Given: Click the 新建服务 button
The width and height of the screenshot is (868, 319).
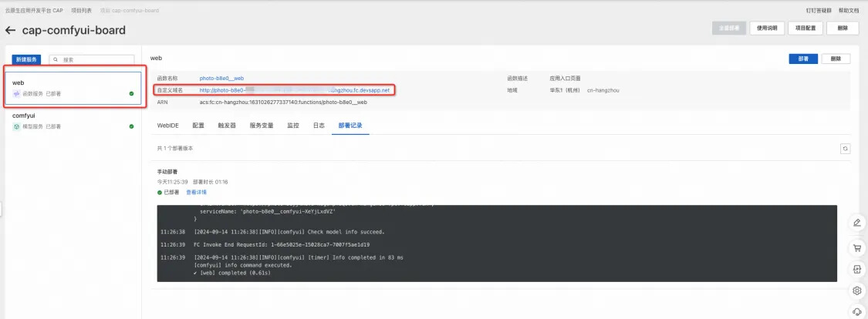Looking at the screenshot, I should point(26,59).
